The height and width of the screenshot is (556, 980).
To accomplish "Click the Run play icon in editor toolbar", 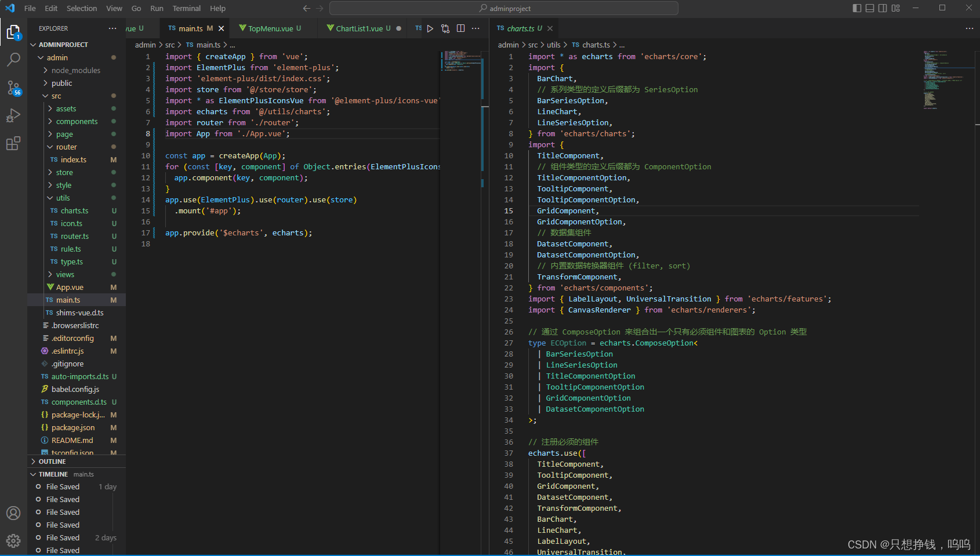I will [x=430, y=28].
